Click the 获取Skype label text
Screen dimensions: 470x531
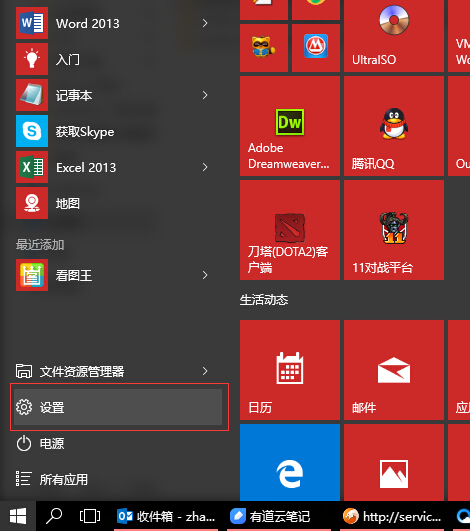click(85, 132)
